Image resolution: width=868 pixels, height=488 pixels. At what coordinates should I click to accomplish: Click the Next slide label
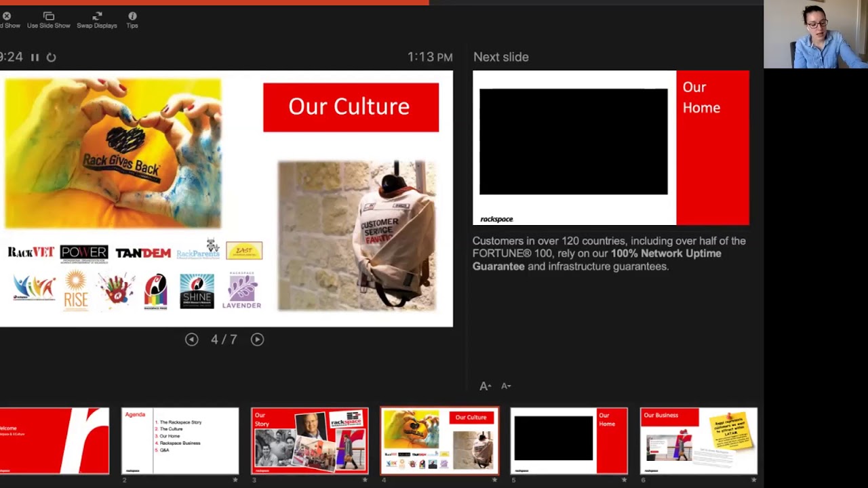click(x=501, y=58)
